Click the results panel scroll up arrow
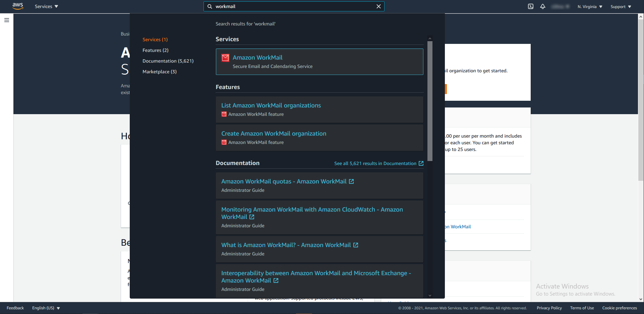The image size is (644, 314). [x=430, y=38]
